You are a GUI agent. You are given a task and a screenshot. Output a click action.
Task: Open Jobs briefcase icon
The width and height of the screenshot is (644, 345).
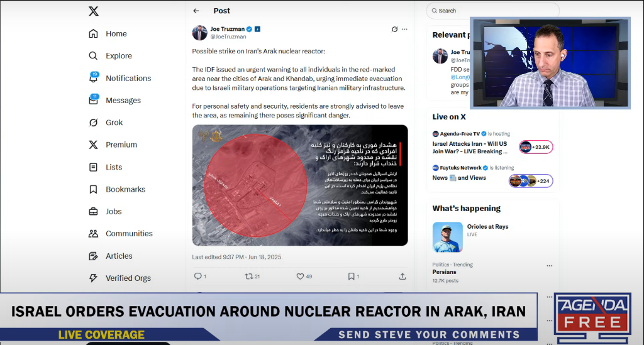[93, 212]
